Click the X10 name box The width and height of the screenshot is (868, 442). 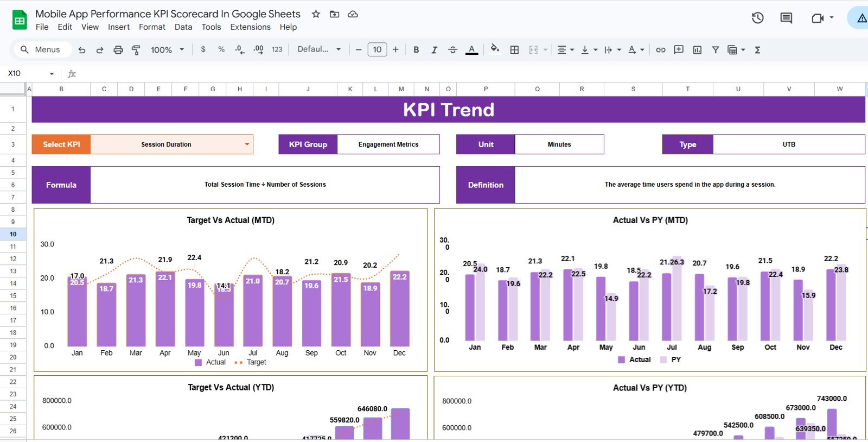point(26,73)
